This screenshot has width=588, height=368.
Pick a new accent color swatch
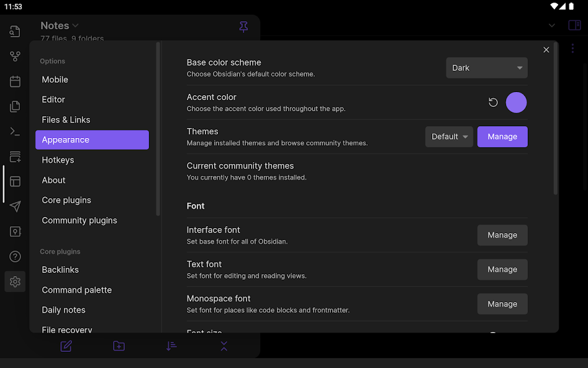coord(516,102)
